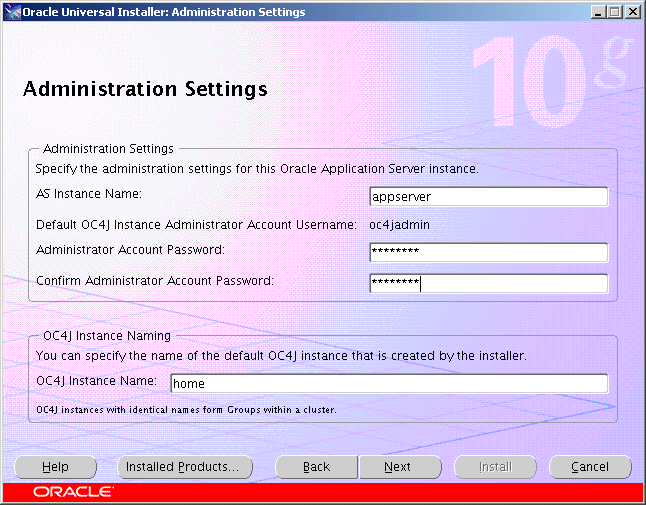Click the 'You can specify the name' description

[281, 355]
